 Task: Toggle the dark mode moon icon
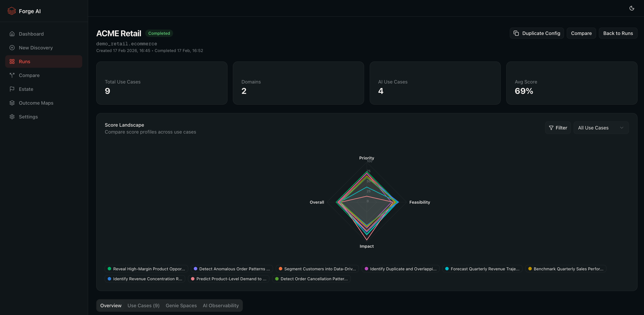[x=632, y=8]
